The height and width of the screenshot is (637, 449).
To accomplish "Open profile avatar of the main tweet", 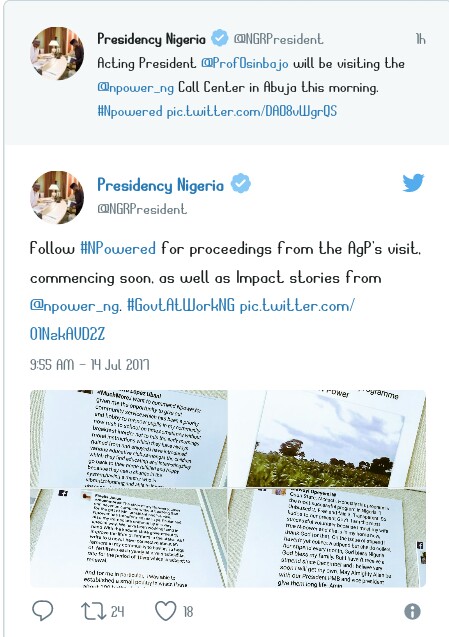I will tap(57, 197).
